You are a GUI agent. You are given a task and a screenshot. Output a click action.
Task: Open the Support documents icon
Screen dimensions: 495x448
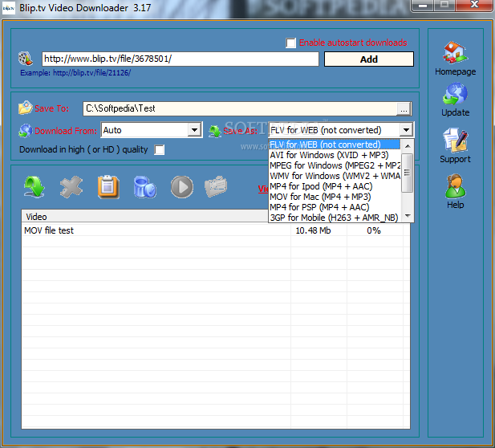pos(455,140)
